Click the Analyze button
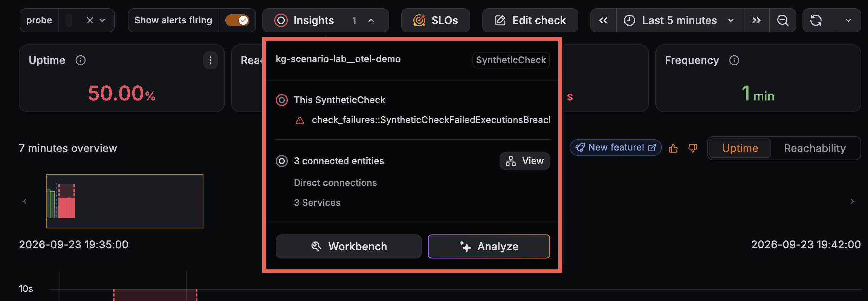The height and width of the screenshot is (301, 868). tap(489, 246)
